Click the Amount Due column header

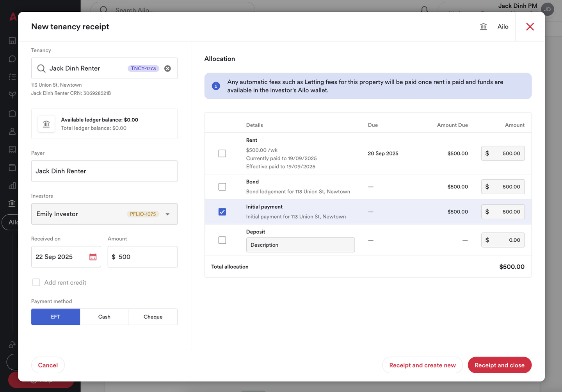[452, 125]
